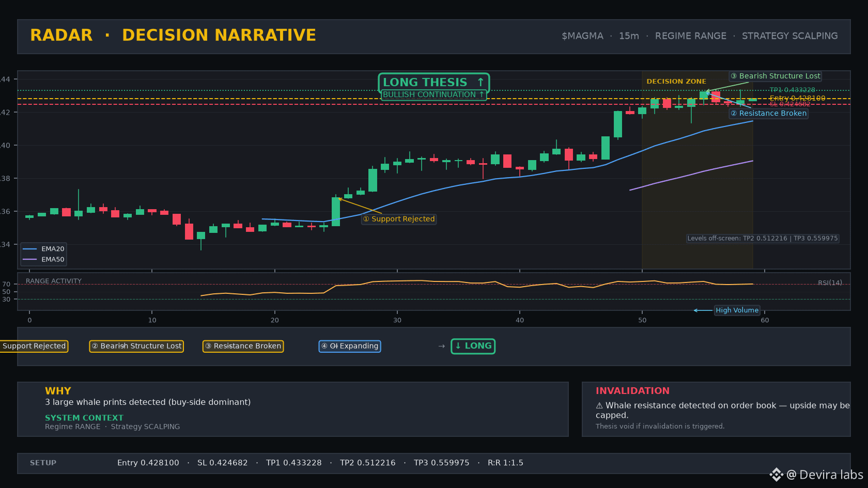Click Entry 0.428100 in the SETUP bar

[x=148, y=463]
